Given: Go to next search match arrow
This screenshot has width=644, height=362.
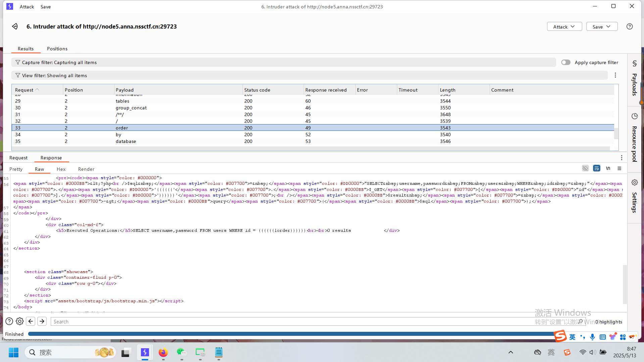Looking at the screenshot, I should click(42, 321).
